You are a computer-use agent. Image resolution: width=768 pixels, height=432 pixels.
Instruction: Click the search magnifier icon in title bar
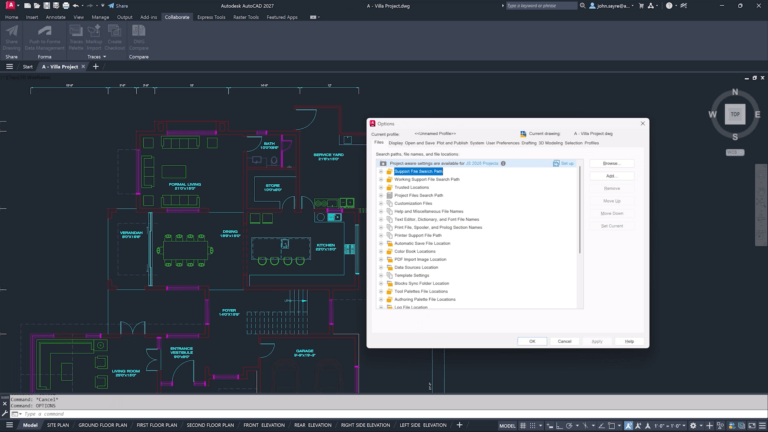582,6
